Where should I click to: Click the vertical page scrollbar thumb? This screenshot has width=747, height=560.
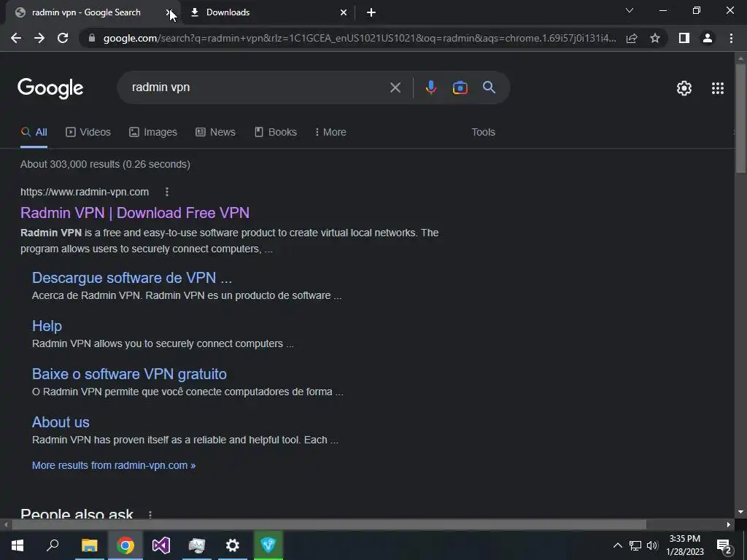[740, 118]
